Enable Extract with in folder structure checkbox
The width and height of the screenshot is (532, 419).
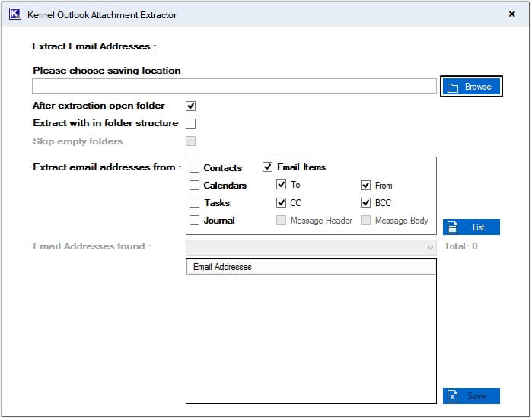[x=191, y=123]
